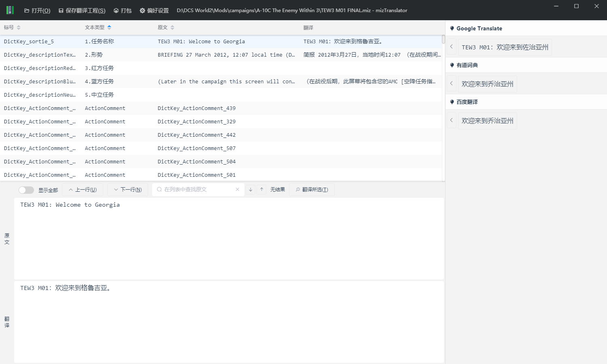Sort by the 标号 column header
The image size is (607, 364).
pyautogui.click(x=12, y=28)
